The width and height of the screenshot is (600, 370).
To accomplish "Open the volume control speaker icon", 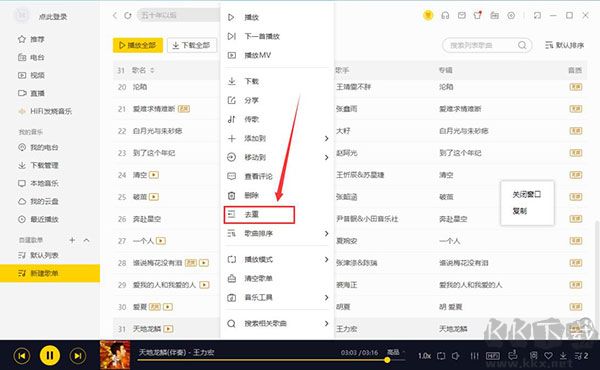I will pyautogui.click(x=456, y=356).
